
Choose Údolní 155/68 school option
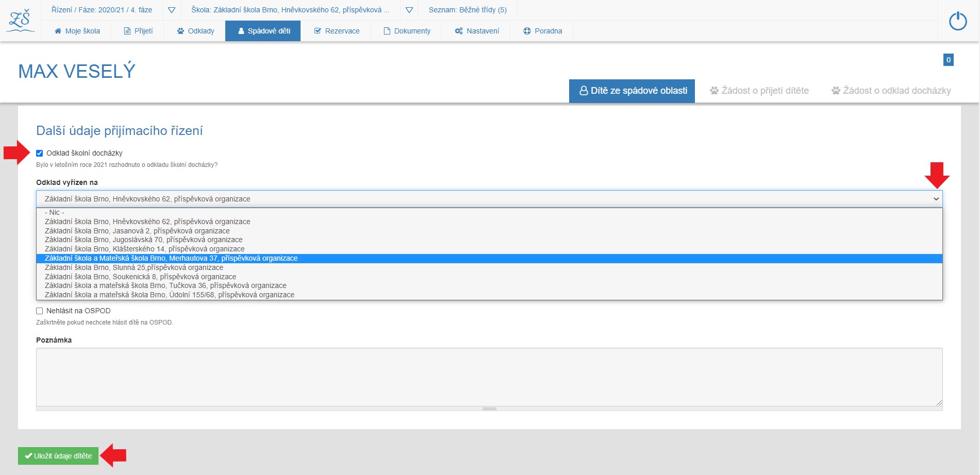[489, 295]
